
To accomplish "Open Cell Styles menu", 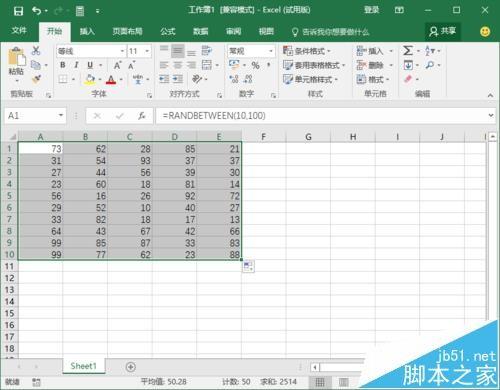I will tap(310, 79).
